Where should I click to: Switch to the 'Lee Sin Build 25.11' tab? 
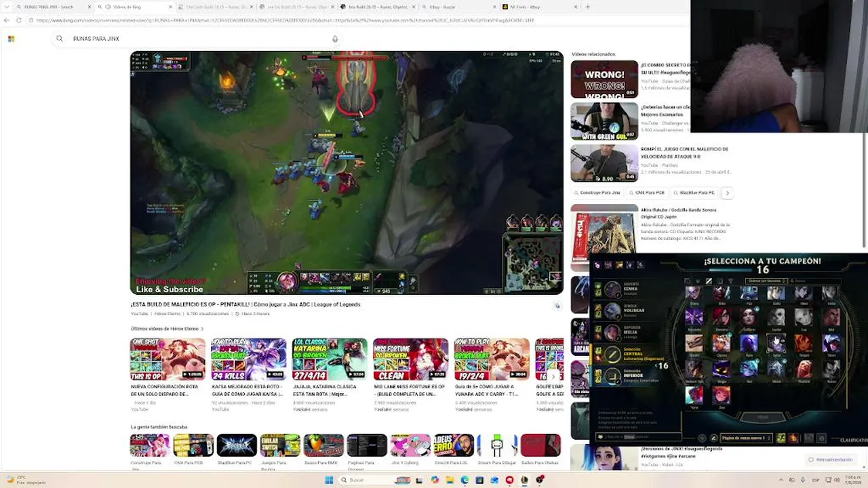297,7
